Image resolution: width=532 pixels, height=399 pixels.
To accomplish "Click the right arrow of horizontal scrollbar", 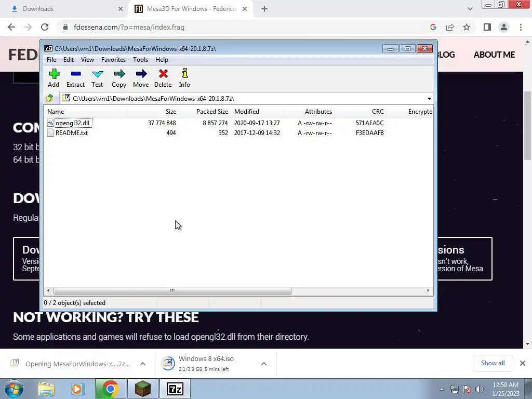I will (428, 291).
